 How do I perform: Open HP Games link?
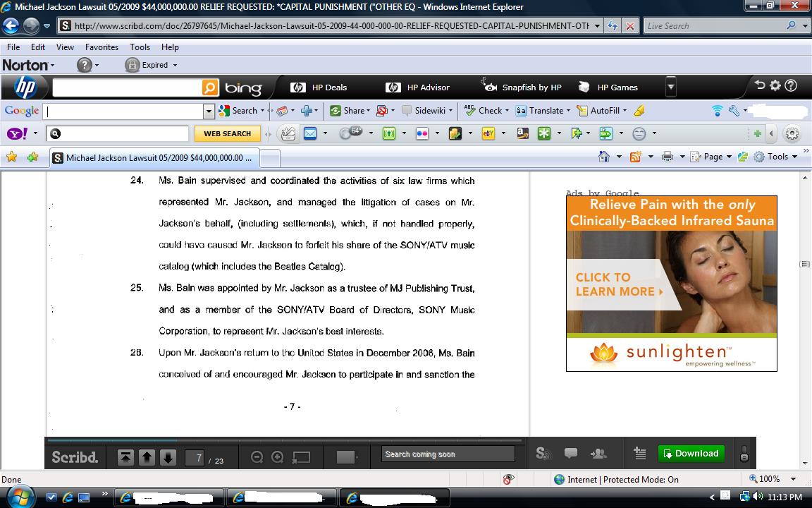(x=608, y=87)
